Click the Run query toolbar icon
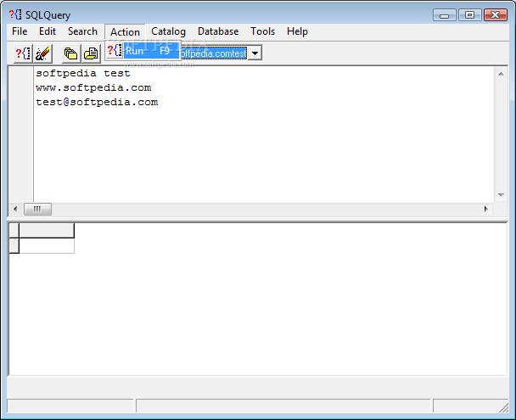The height and width of the screenshot is (420, 516). coord(23,53)
